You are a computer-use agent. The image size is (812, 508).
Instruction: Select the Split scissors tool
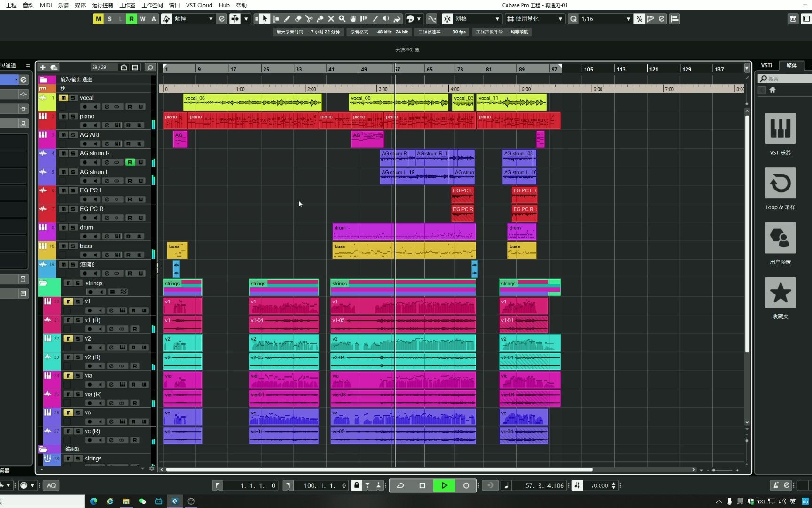pyautogui.click(x=309, y=19)
